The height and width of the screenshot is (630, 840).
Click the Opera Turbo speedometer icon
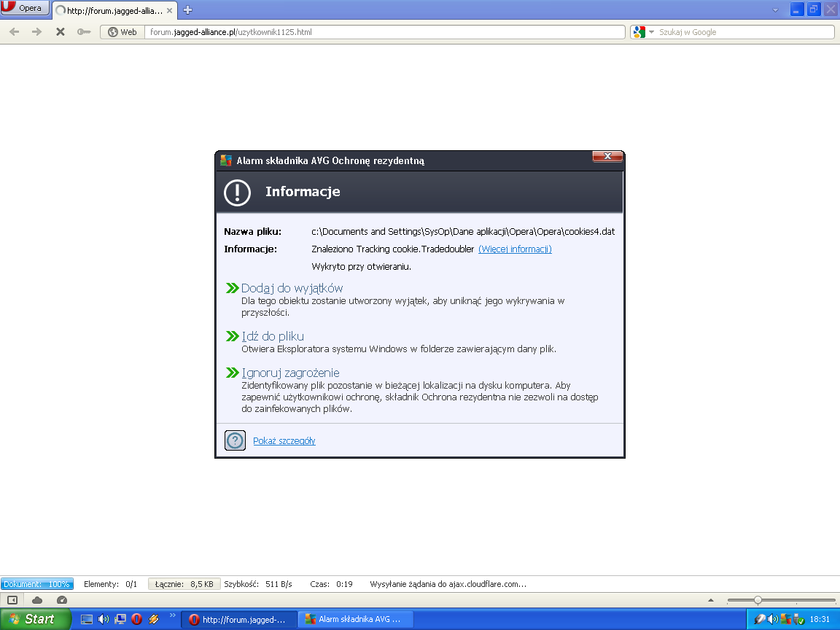coord(62,600)
